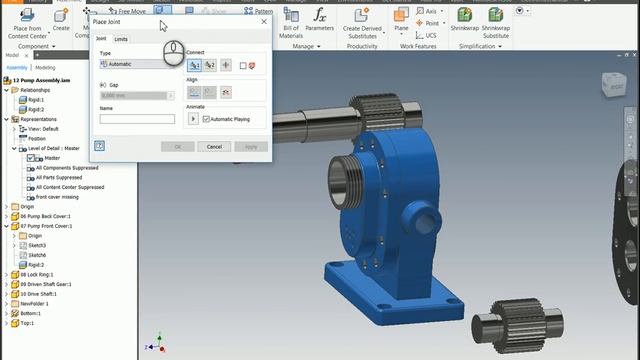Click the flip alignment button
The width and height of the screenshot is (640, 360).
point(226,93)
